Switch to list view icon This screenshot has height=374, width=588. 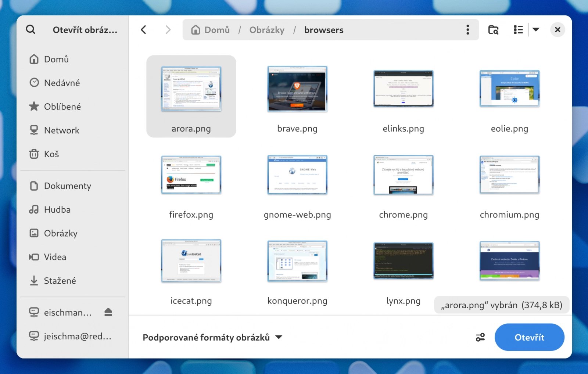(x=518, y=30)
